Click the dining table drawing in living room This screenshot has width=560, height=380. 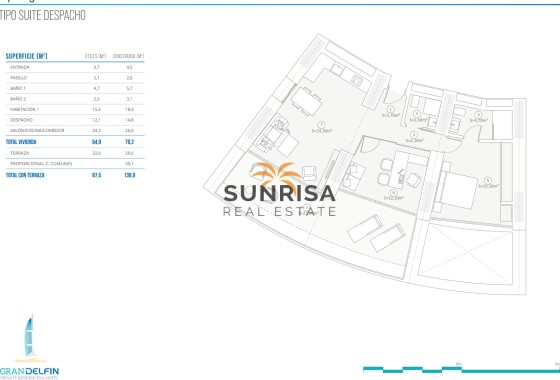pos(306,101)
